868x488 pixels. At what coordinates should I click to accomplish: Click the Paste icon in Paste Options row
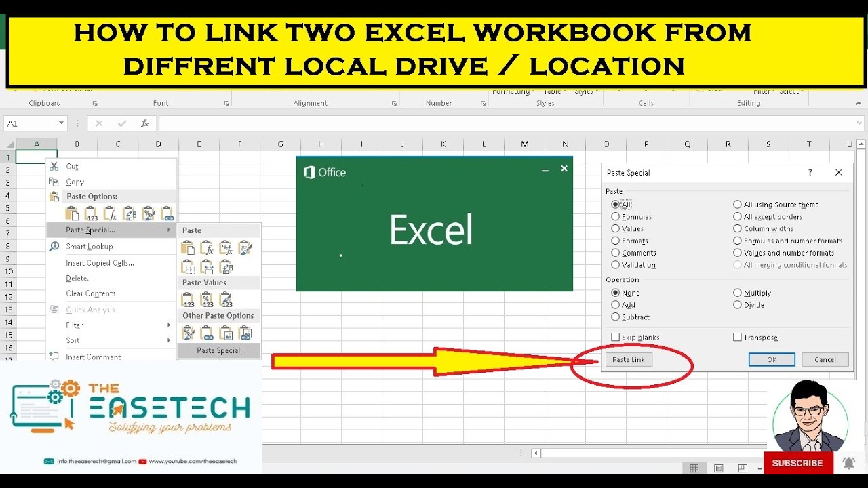tap(72, 213)
